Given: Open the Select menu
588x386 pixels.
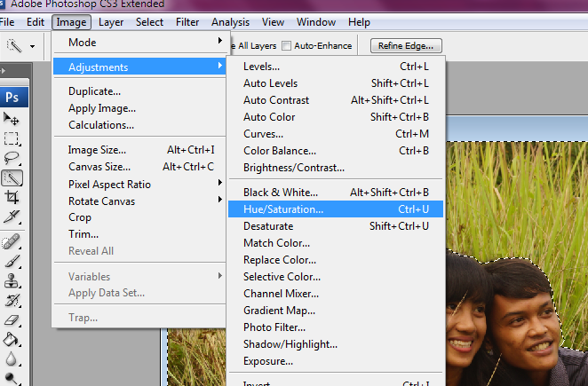Looking at the screenshot, I should tap(149, 22).
